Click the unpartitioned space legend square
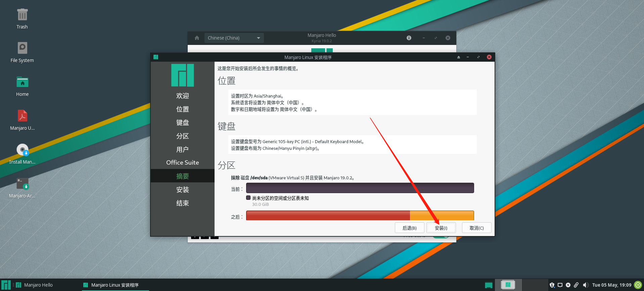 point(248,198)
